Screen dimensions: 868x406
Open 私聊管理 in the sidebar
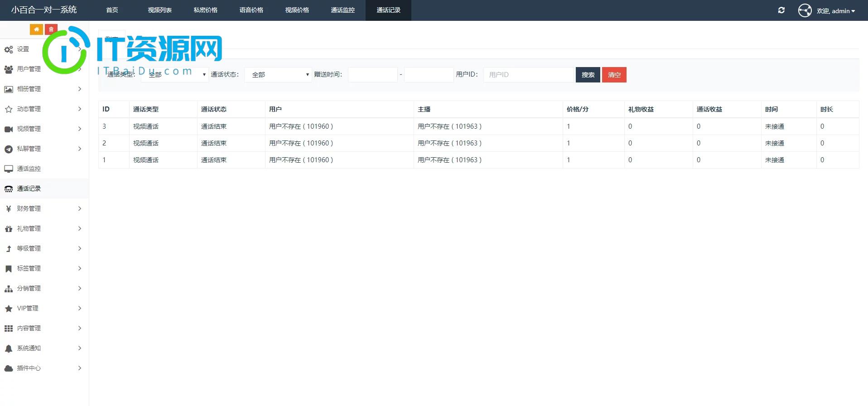44,149
